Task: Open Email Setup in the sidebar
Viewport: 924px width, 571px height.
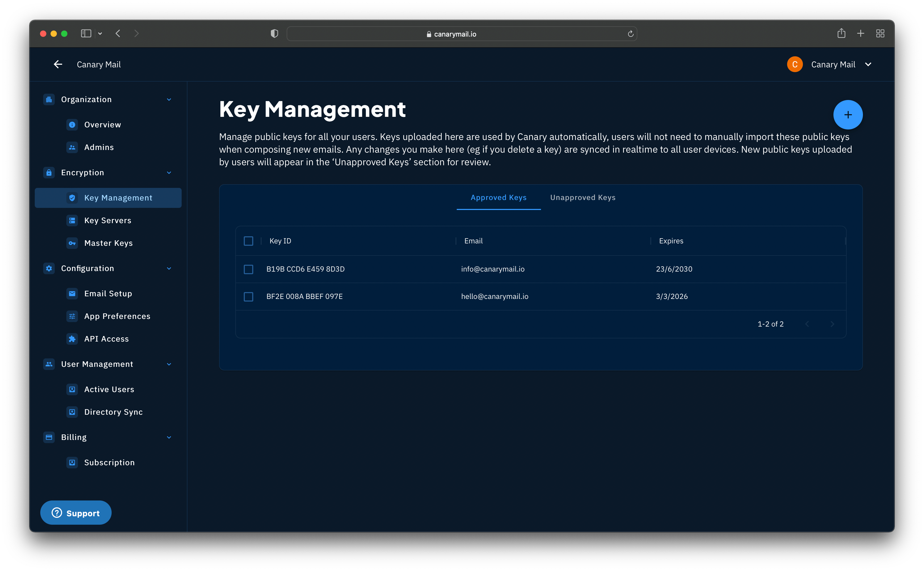Action: (108, 293)
